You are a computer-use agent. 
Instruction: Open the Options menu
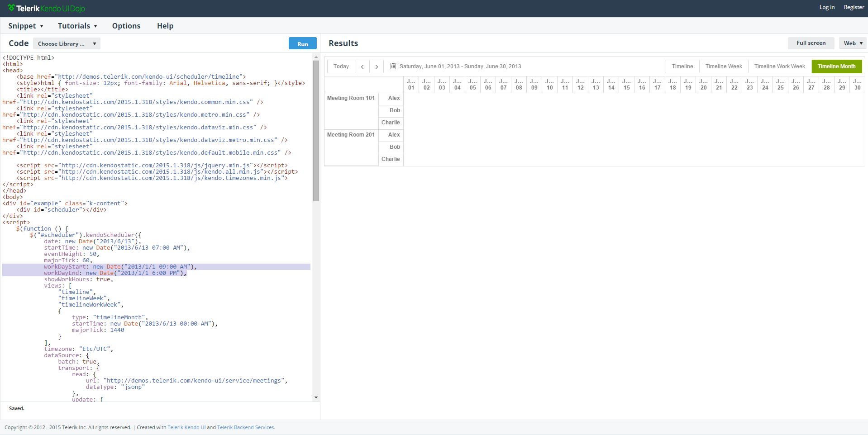click(126, 26)
